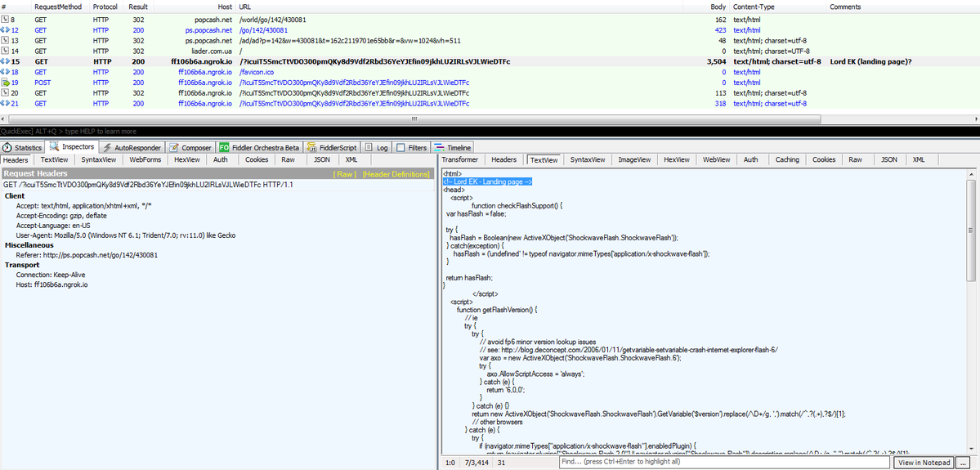
Task: Click the green FO Orchestra icon
Action: click(x=225, y=148)
